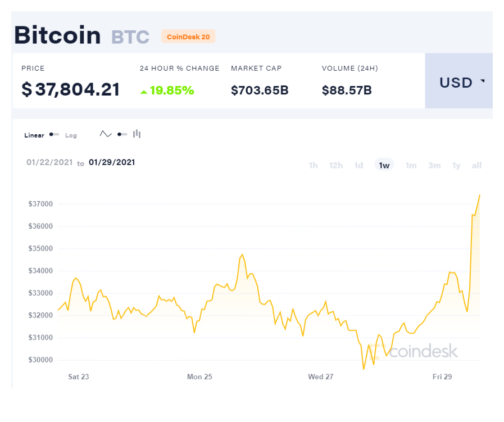
Task: Switch scale to Log label
Action: 71,135
